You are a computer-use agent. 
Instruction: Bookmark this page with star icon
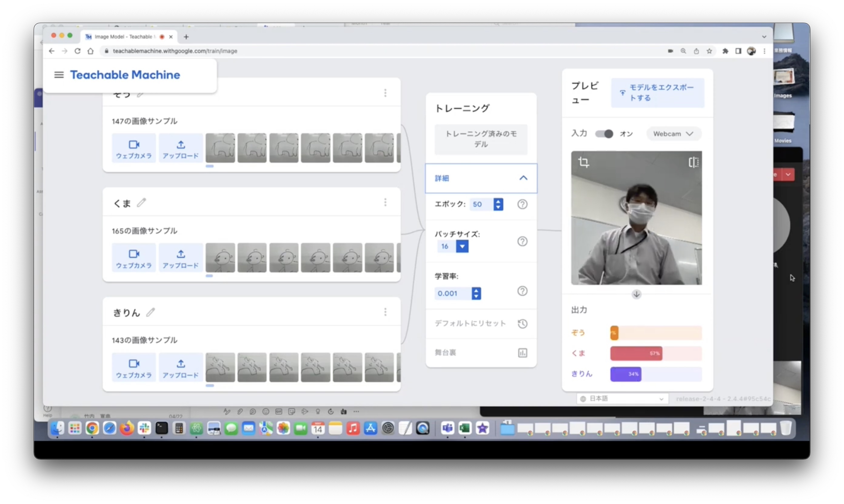coord(709,51)
